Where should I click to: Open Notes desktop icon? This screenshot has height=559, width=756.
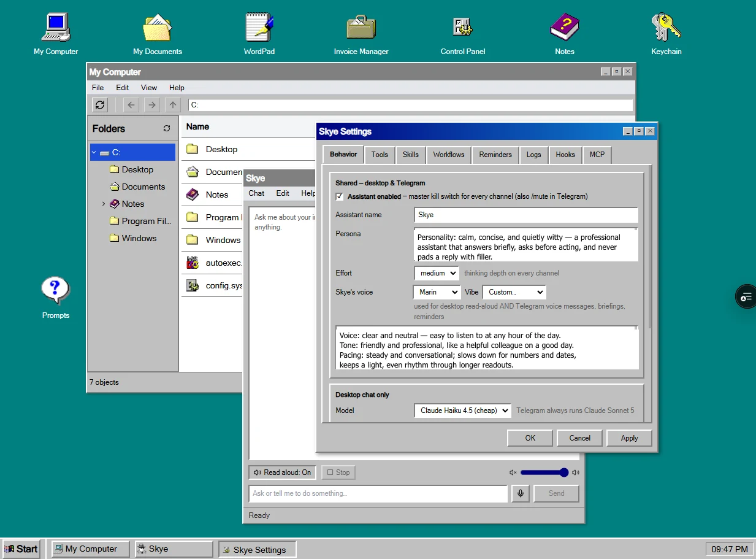pos(565,34)
